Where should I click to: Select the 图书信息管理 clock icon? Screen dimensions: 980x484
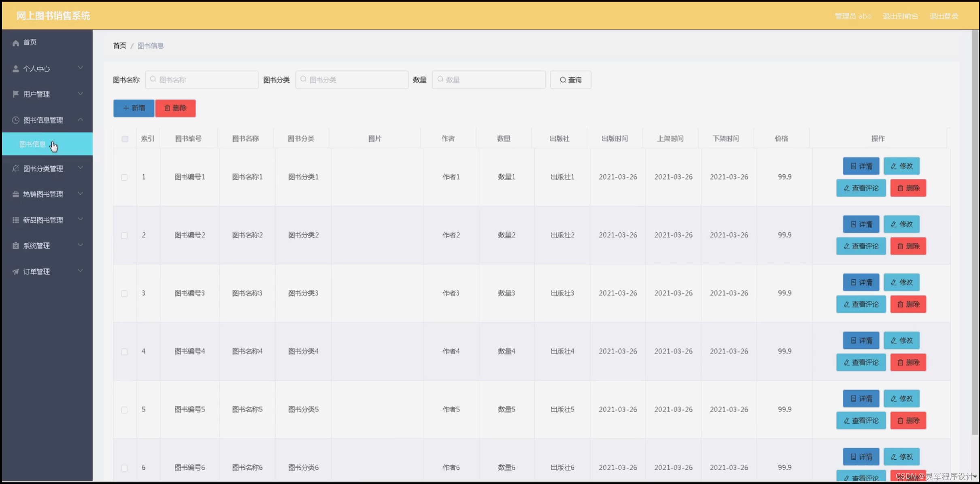(x=15, y=120)
